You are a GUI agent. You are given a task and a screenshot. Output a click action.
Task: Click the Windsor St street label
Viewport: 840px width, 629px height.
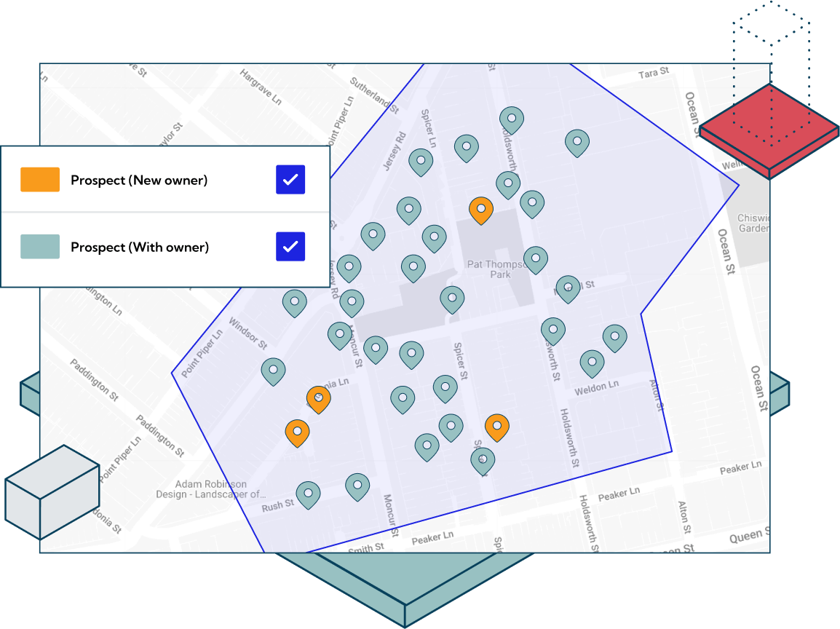coord(248,333)
